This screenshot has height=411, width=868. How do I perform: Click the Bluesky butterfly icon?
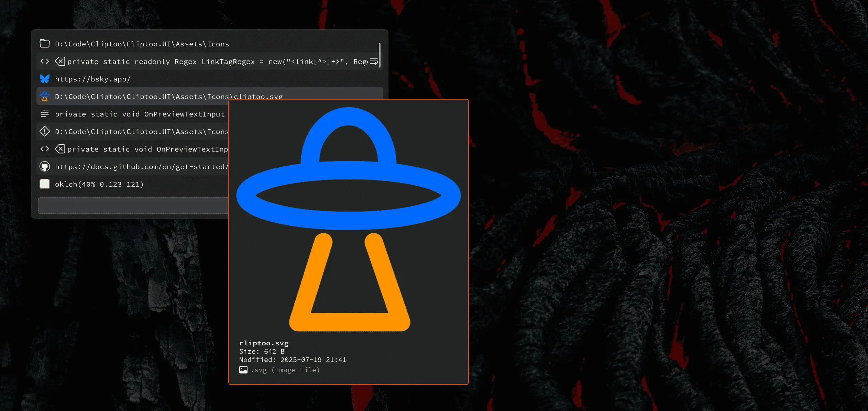tap(45, 79)
